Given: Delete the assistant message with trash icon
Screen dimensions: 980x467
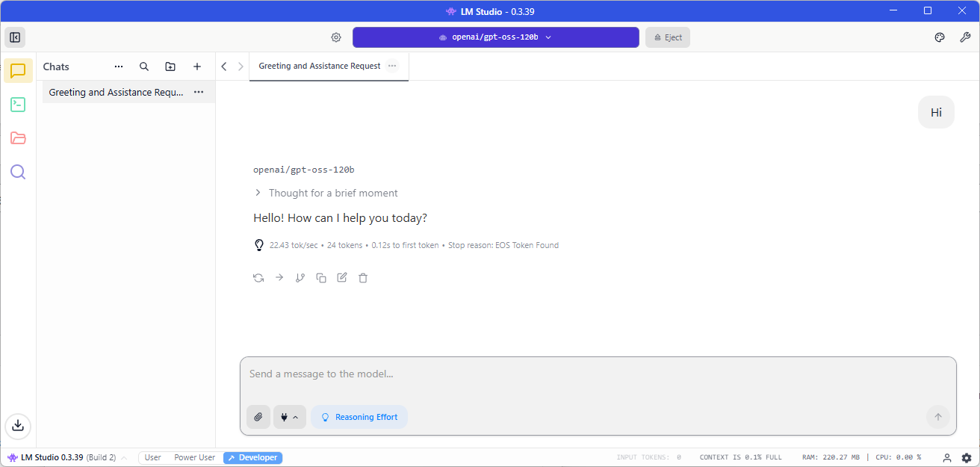Looking at the screenshot, I should (x=363, y=278).
